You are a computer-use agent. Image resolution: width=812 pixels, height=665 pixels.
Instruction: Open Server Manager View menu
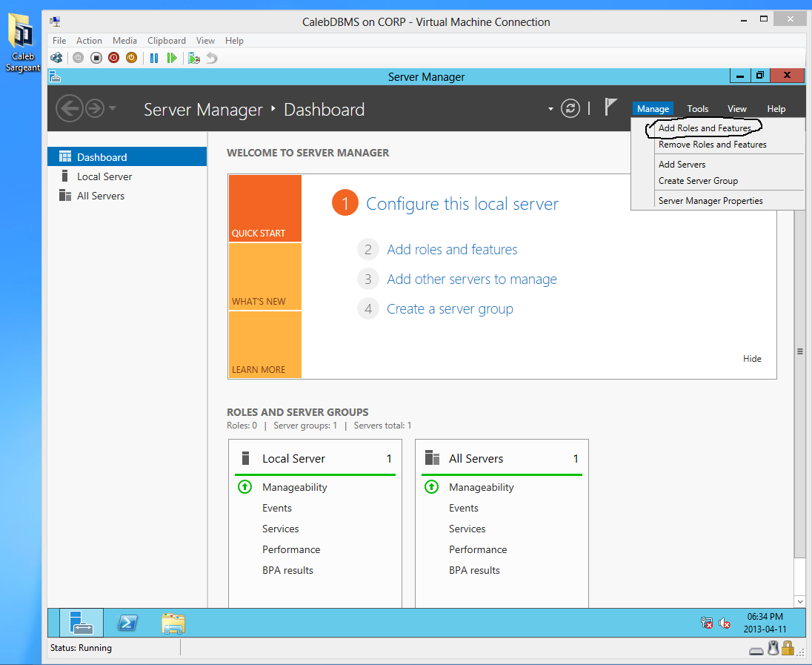click(737, 109)
